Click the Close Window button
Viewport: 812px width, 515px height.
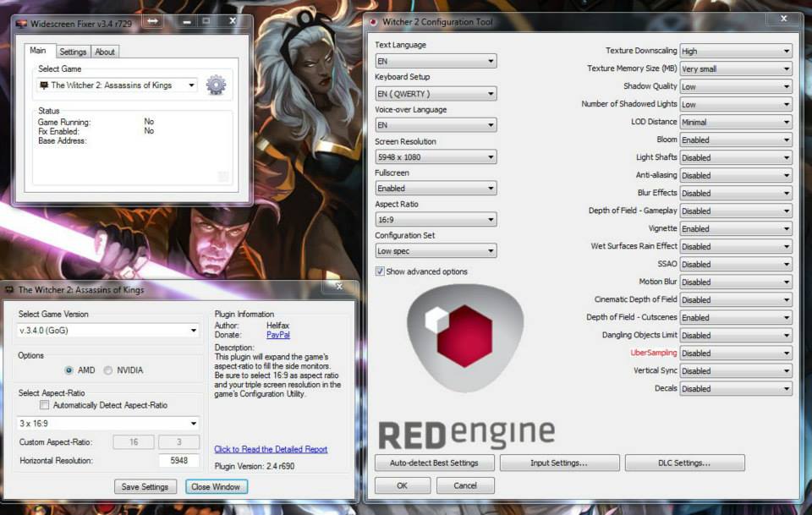[x=216, y=486]
